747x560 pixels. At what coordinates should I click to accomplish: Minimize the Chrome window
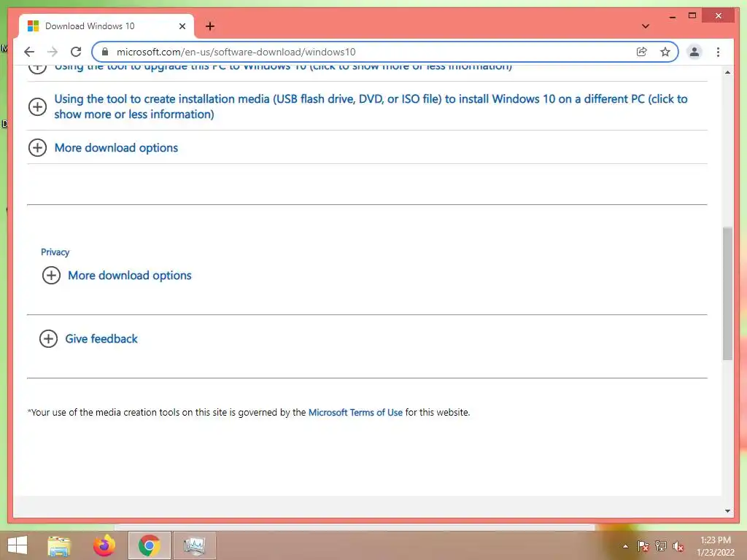(x=672, y=16)
